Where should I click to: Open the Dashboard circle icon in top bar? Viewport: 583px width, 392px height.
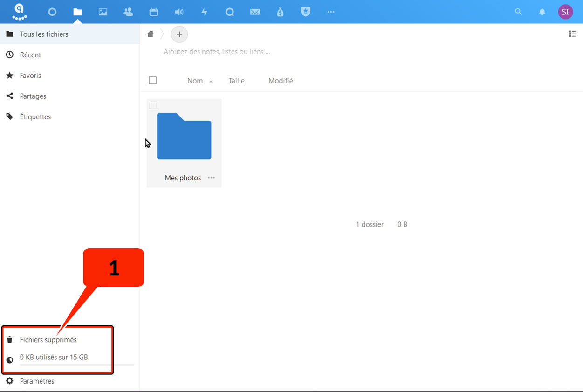point(52,12)
